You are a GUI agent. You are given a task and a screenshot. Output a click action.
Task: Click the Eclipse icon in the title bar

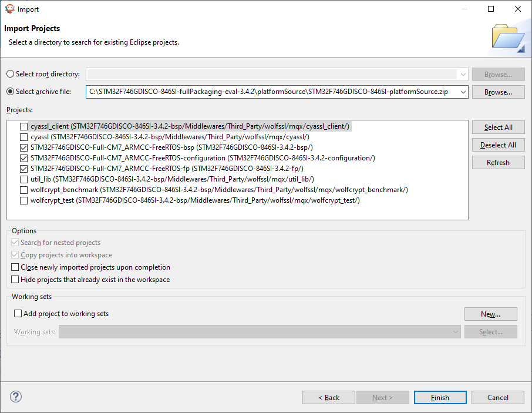9,9
